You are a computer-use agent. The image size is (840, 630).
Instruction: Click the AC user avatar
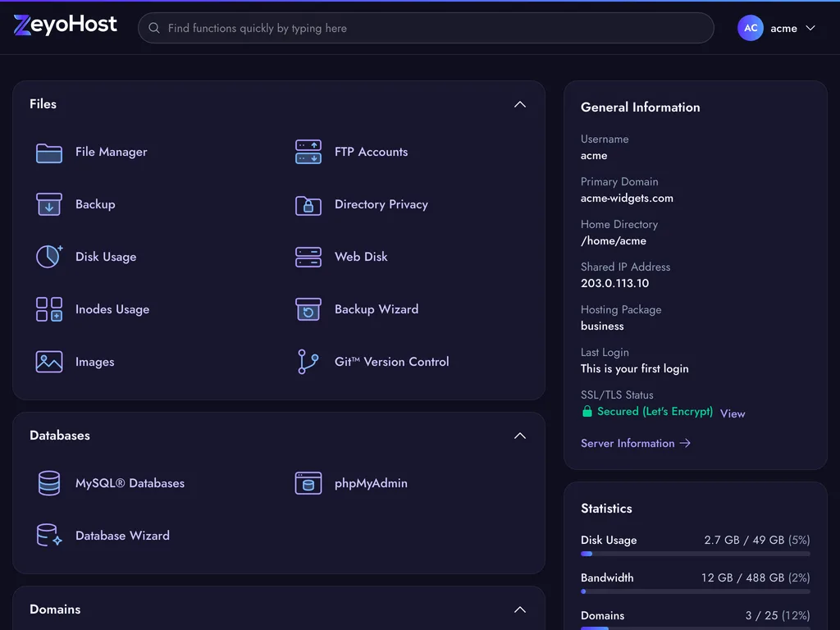750,28
